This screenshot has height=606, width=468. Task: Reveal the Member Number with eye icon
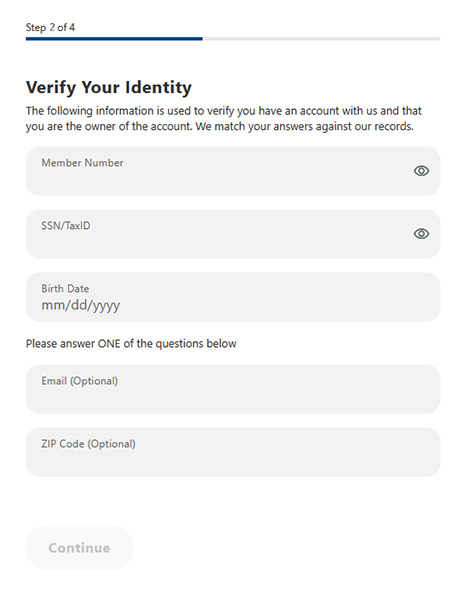421,171
